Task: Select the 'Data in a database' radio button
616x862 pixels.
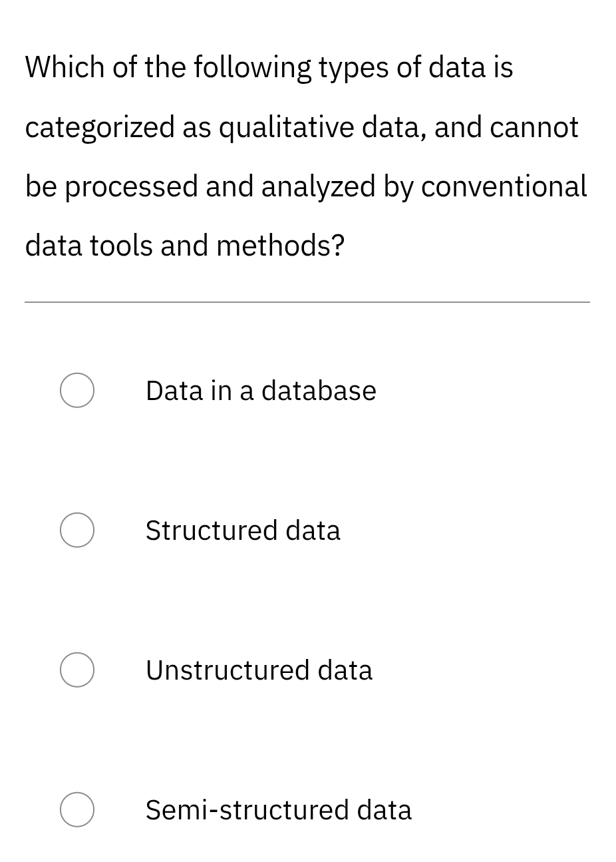Action: click(77, 390)
